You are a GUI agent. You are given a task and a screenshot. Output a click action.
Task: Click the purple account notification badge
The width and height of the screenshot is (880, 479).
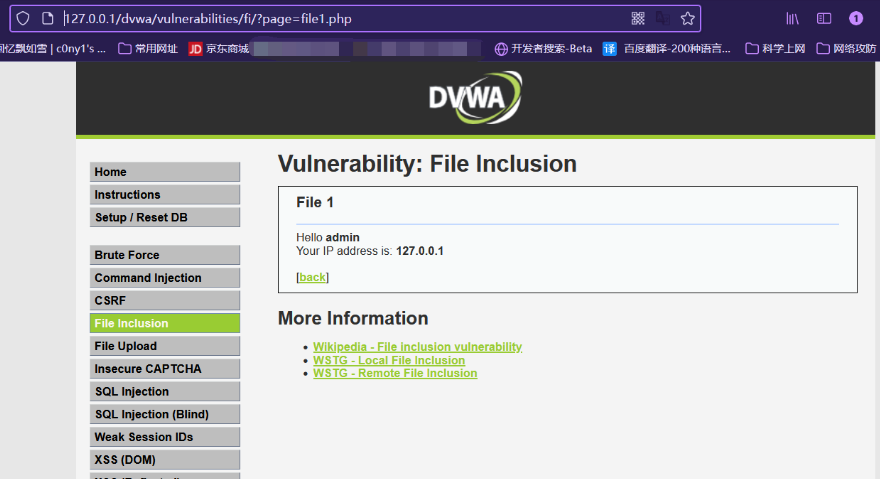pyautogui.click(x=856, y=19)
